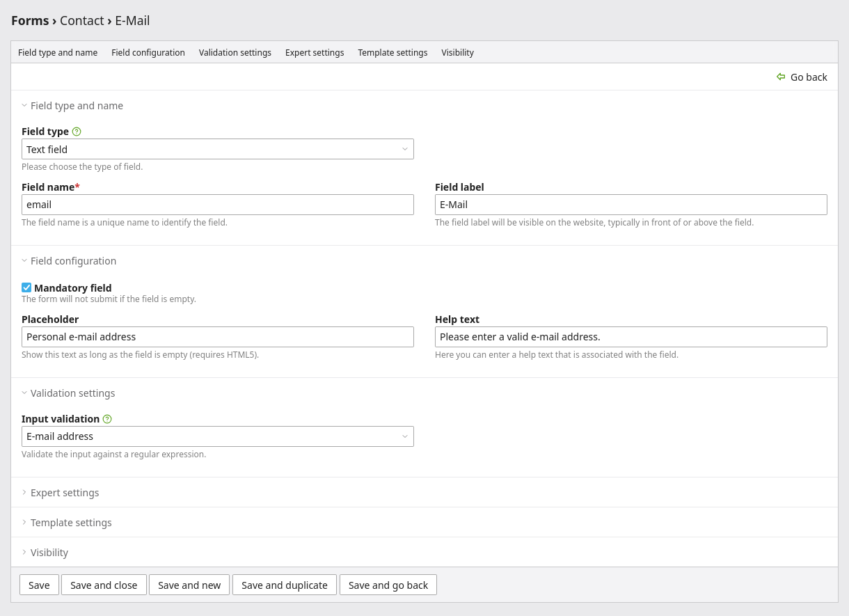Viewport: 849px width, 616px height.
Task: Focus the Field name input
Action: pos(218,205)
